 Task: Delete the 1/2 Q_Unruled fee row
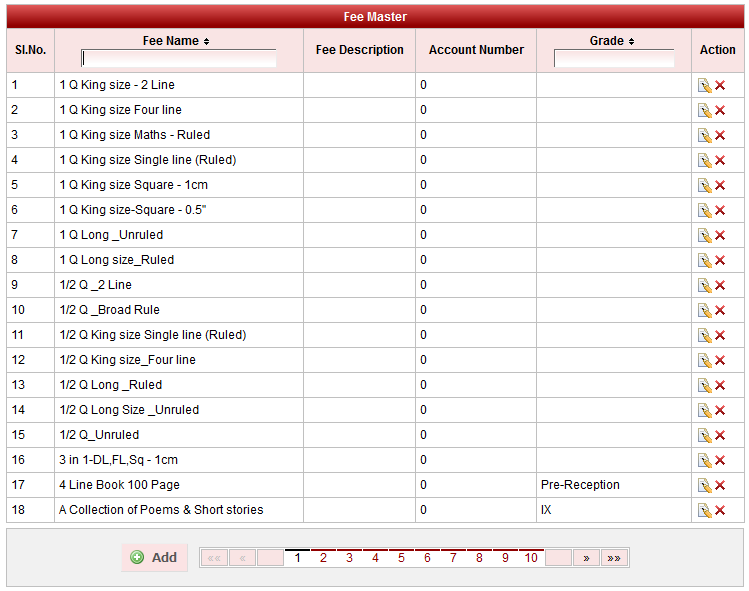[720, 435]
